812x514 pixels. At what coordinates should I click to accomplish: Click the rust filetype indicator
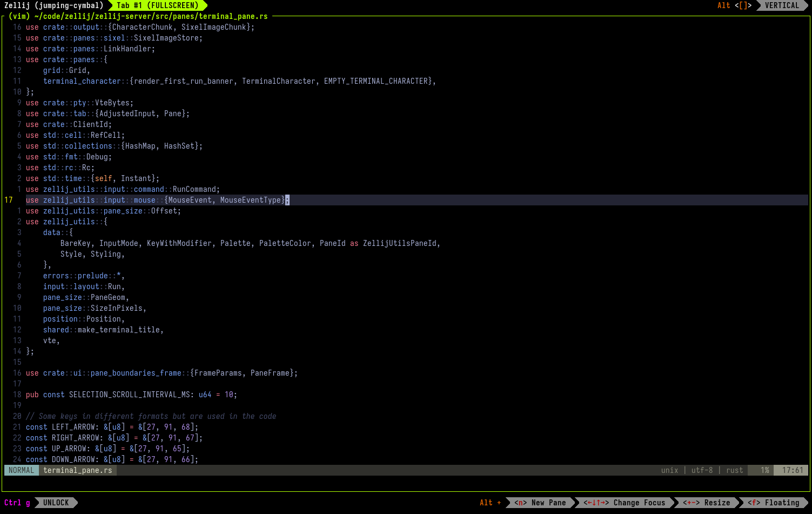pos(735,470)
